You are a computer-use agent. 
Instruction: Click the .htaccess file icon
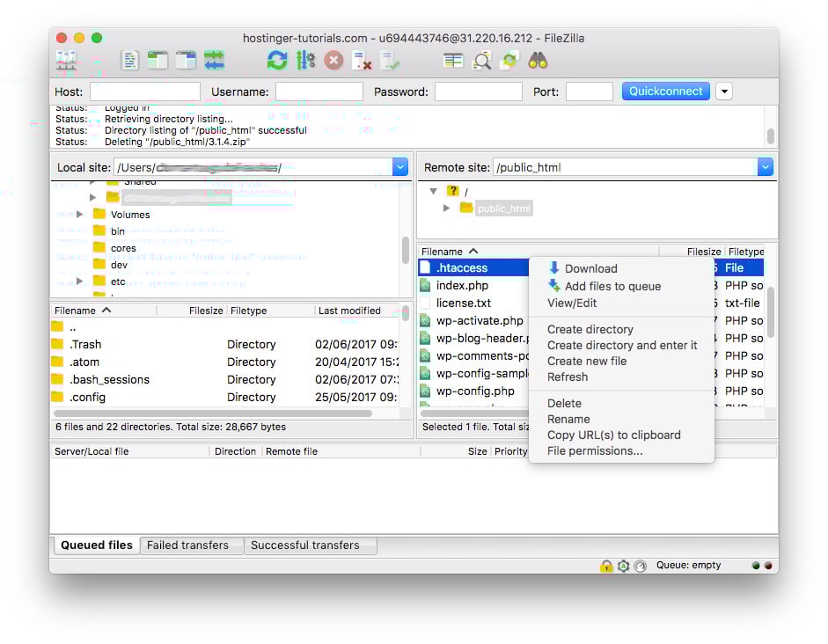[x=425, y=267]
